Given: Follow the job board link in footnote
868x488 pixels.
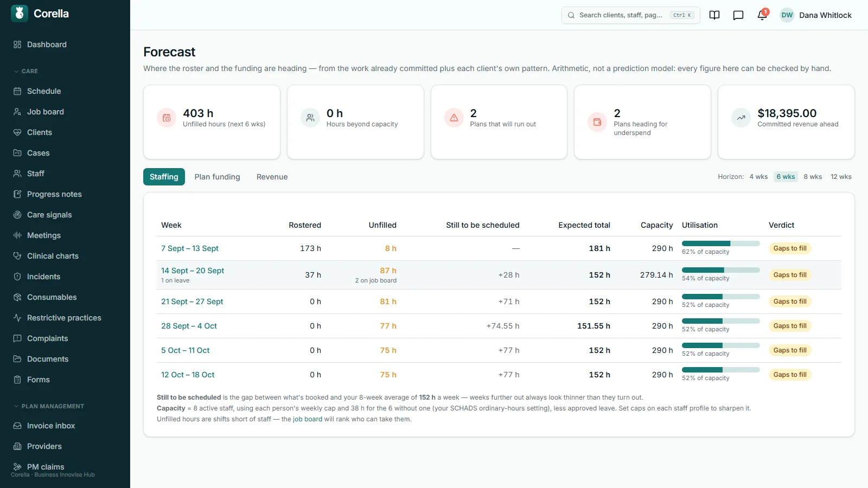Looking at the screenshot, I should [308, 419].
